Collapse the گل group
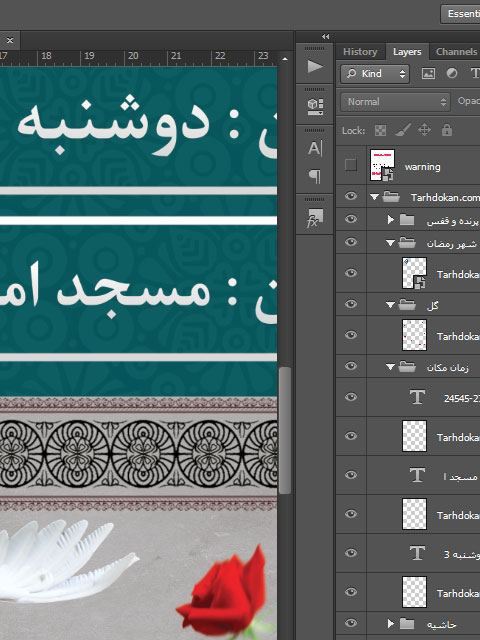Screen dimensions: 480x640 (x=390, y=305)
